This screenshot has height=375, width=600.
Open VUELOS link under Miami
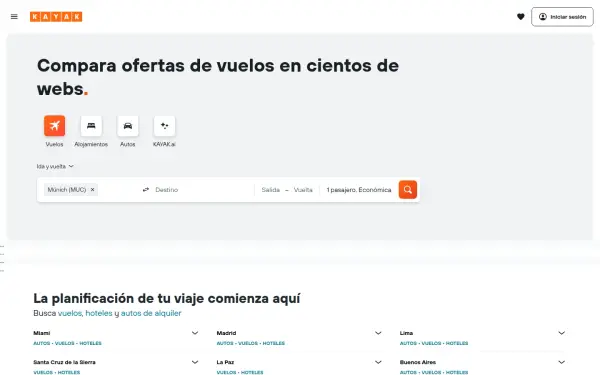pyautogui.click(x=65, y=343)
